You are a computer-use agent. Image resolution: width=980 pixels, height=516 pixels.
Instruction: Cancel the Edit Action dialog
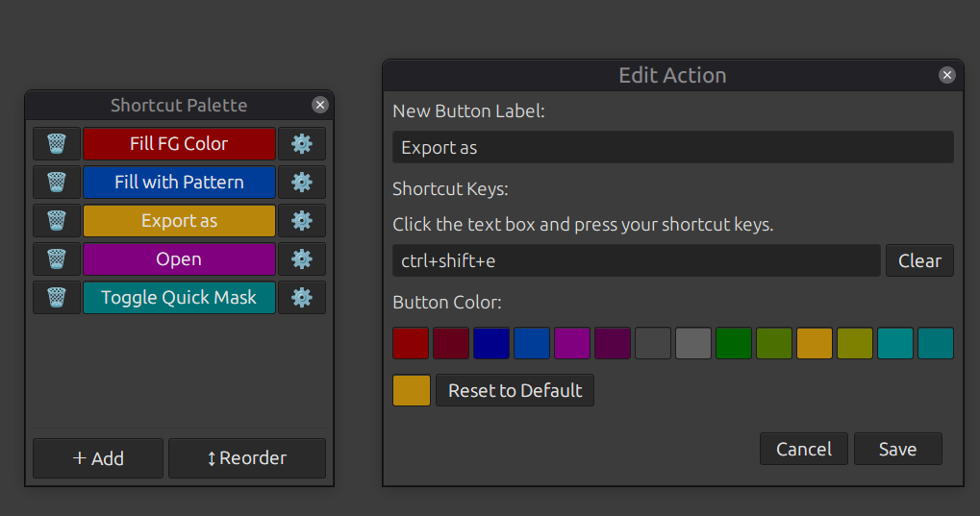[x=803, y=449]
